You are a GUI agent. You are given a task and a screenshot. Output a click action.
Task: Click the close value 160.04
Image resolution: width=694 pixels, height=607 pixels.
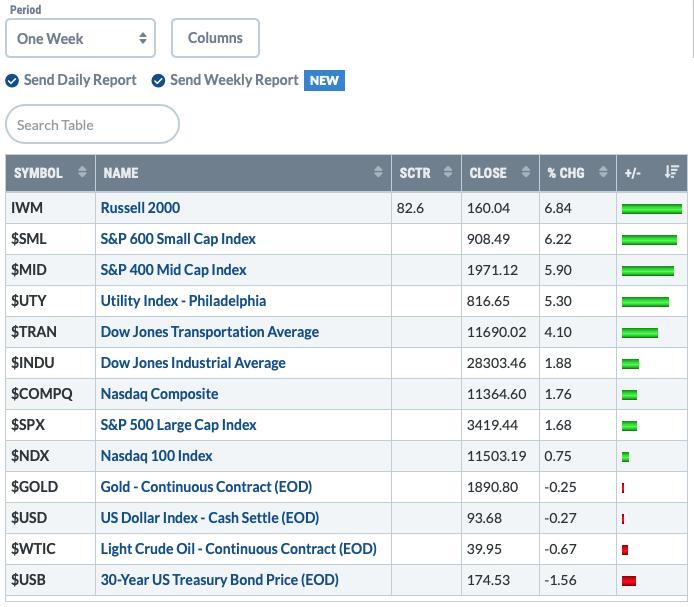[489, 208]
